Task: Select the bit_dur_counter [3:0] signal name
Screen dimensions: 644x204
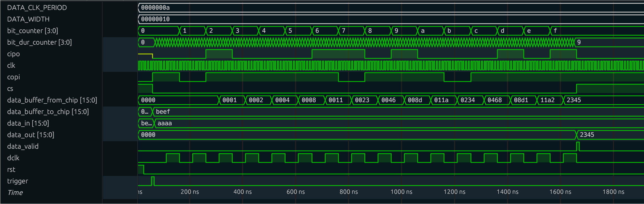Action: point(39,42)
